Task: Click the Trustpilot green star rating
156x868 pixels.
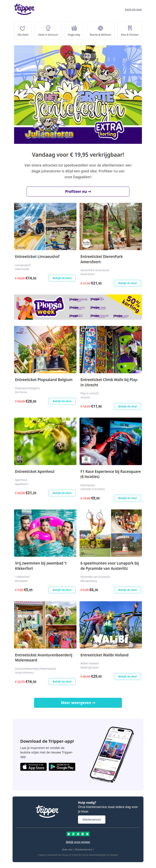Action: [78, 834]
